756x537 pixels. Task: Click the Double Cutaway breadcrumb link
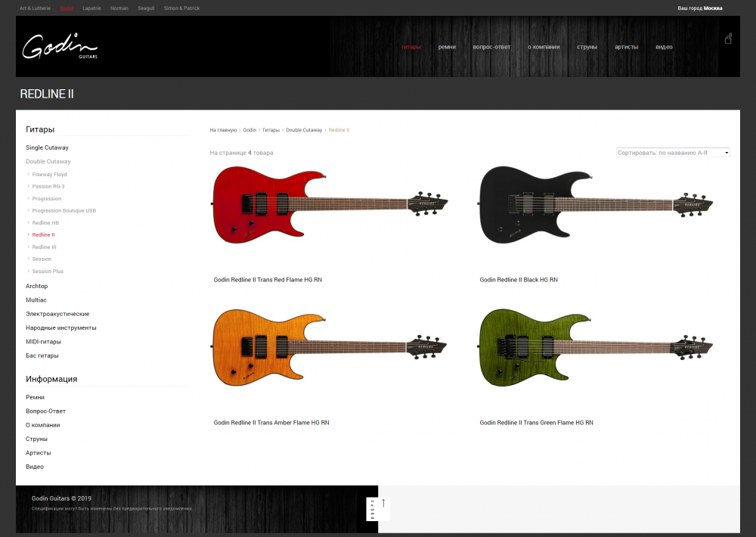(304, 130)
